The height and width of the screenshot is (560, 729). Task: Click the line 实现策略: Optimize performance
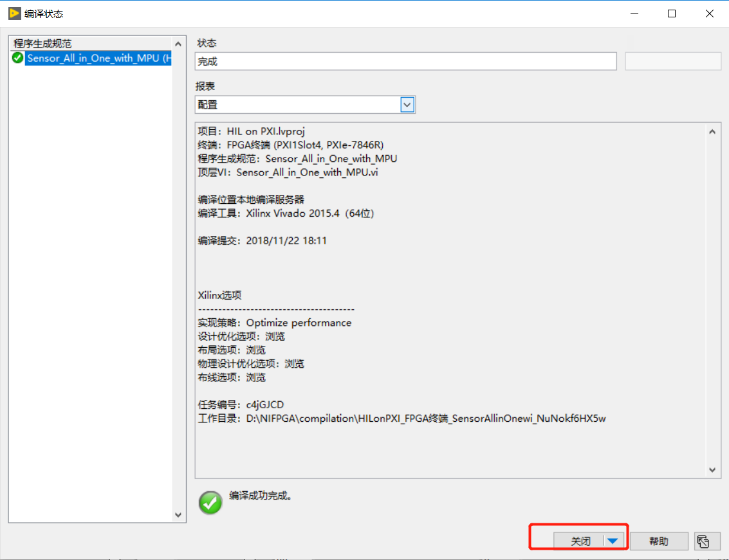tap(274, 323)
